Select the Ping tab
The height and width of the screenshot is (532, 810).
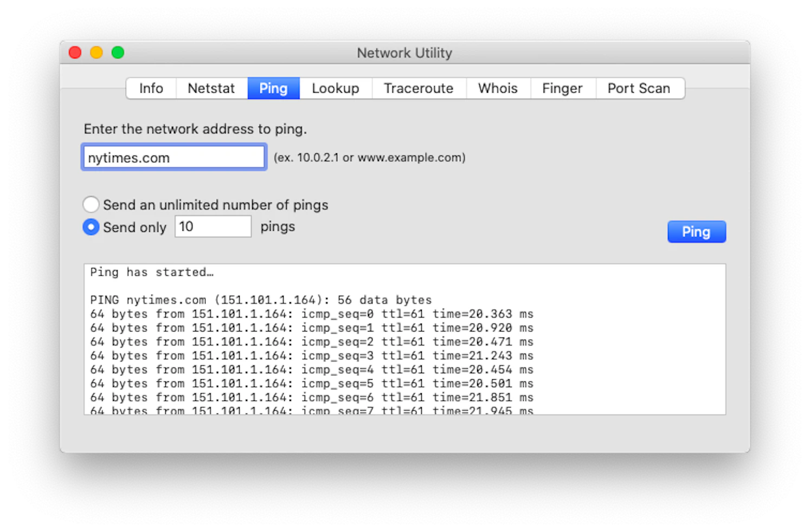273,88
